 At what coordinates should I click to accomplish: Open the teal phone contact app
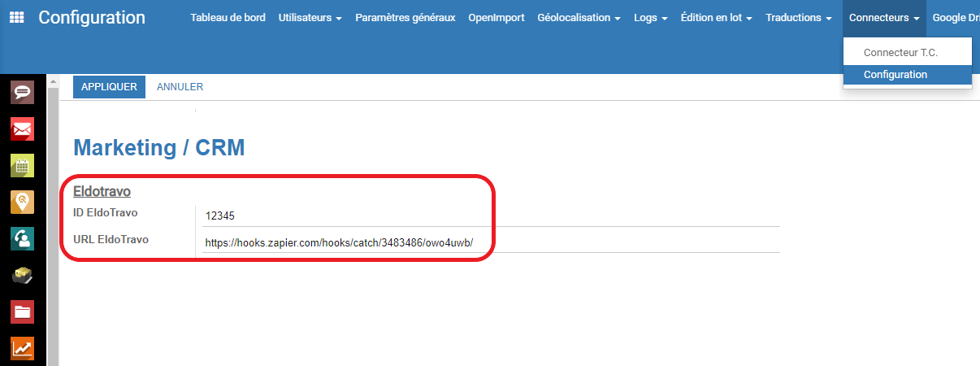[x=22, y=238]
